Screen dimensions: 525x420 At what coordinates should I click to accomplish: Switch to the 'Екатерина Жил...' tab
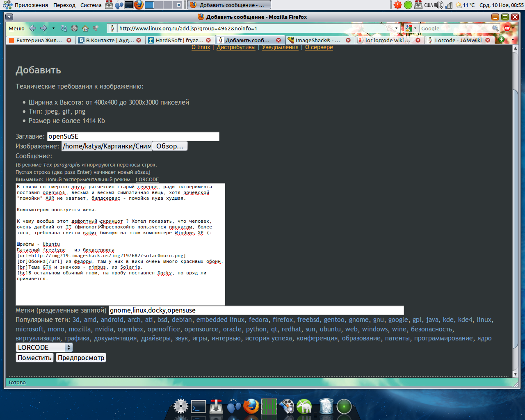pos(40,40)
